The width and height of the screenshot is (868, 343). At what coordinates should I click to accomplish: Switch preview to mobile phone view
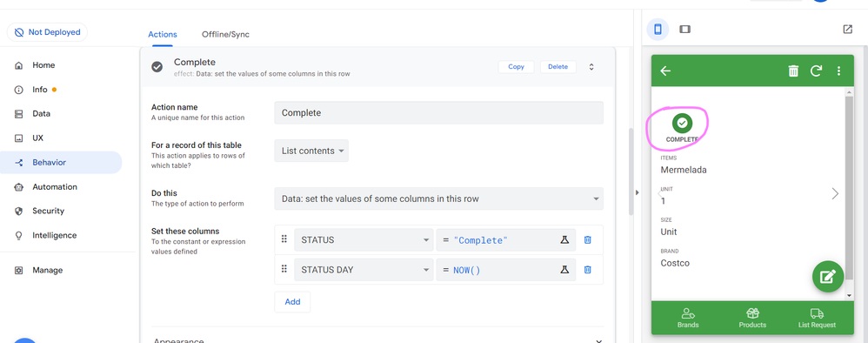[x=658, y=29]
